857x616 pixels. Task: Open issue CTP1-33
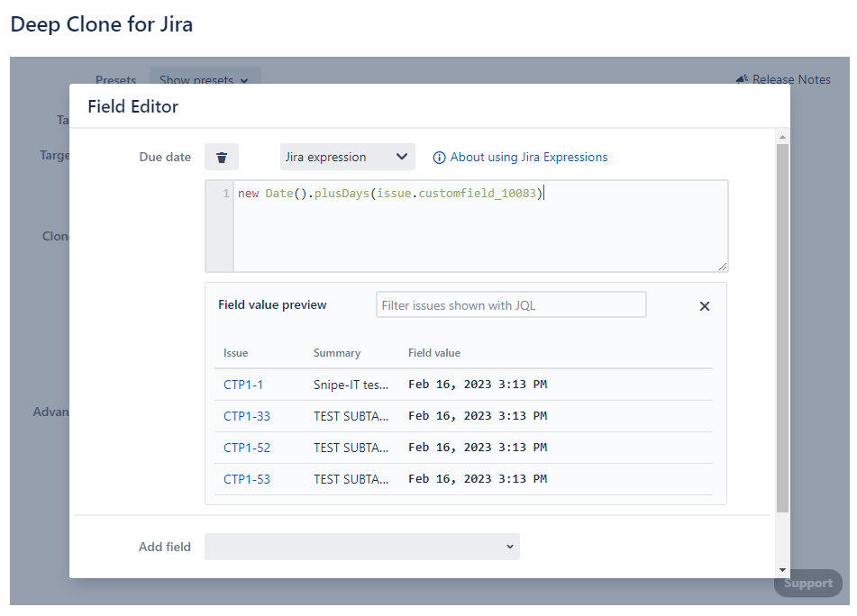247,417
